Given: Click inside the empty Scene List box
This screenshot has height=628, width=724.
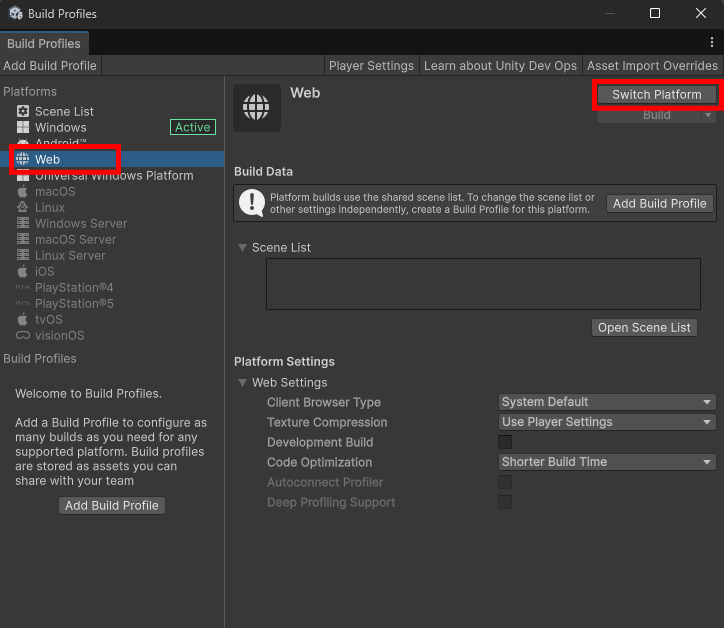Looking at the screenshot, I should click(482, 284).
